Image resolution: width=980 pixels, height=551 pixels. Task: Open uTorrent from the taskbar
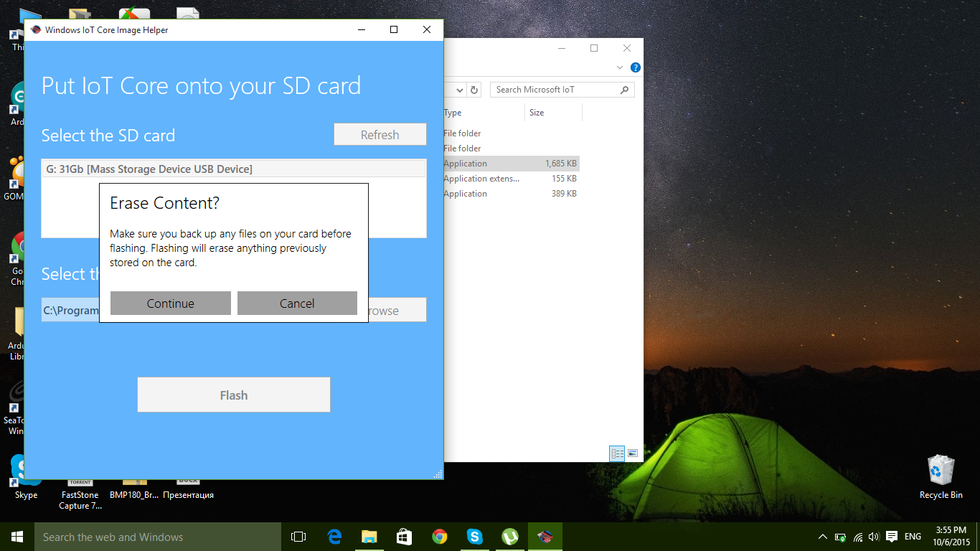(x=510, y=537)
